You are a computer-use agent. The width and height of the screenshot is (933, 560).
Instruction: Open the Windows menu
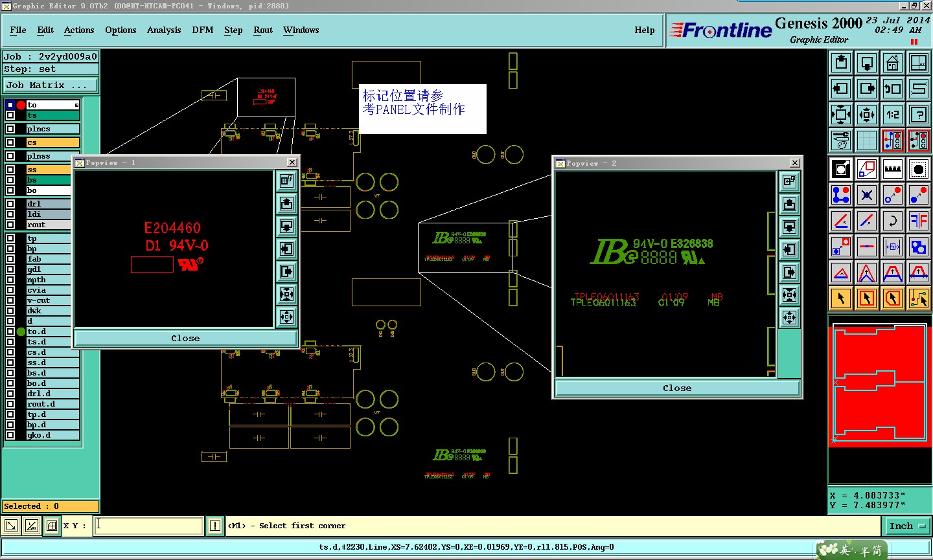[301, 30]
